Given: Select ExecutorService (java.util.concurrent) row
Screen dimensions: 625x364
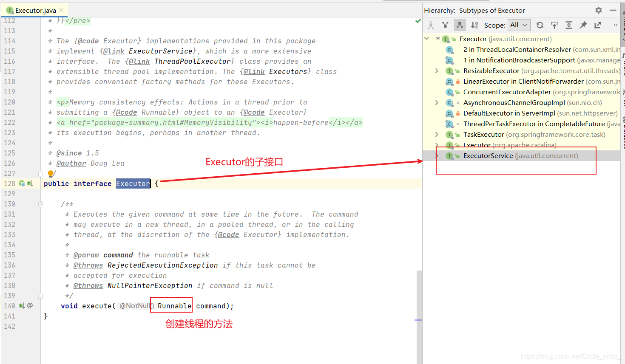Looking at the screenshot, I should click(x=522, y=155).
